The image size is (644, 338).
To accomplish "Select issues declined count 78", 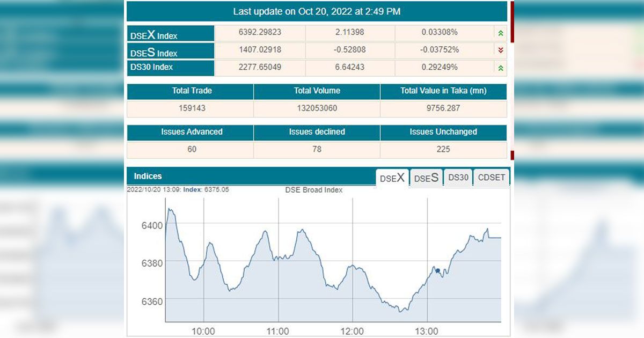I will [x=317, y=149].
